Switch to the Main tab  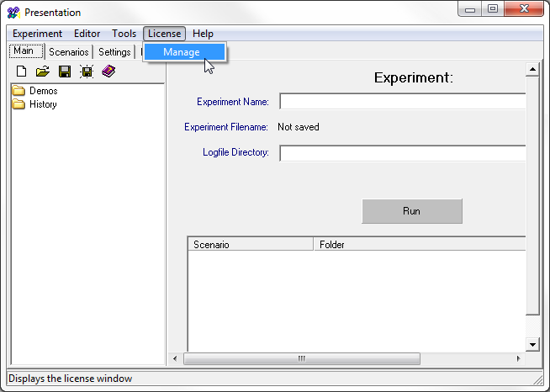26,51
